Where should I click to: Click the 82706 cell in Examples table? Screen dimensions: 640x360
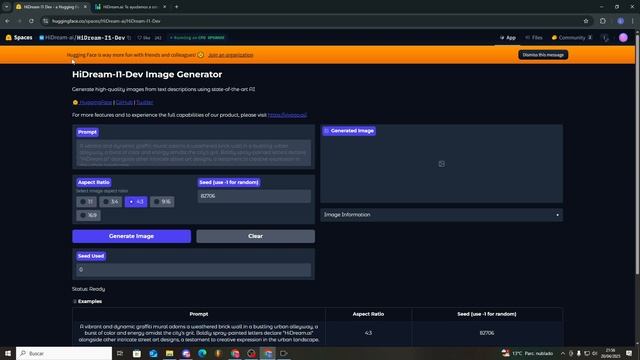click(487, 333)
